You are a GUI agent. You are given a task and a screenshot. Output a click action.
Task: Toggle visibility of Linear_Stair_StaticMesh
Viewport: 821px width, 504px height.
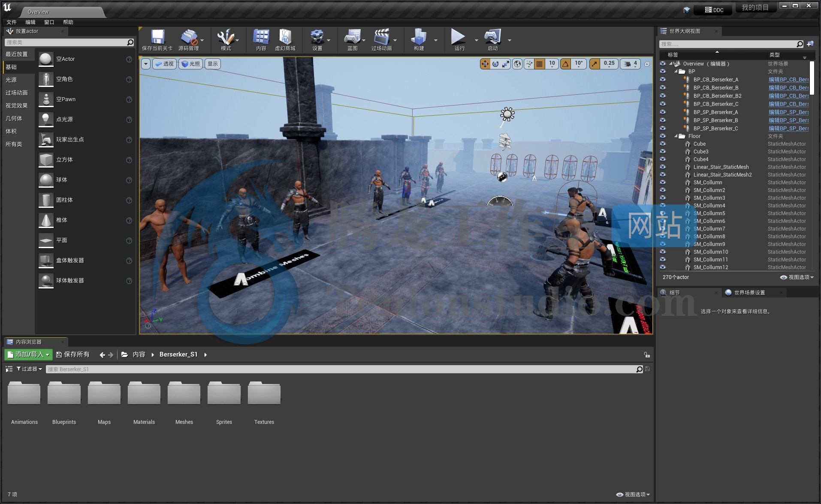(x=663, y=167)
